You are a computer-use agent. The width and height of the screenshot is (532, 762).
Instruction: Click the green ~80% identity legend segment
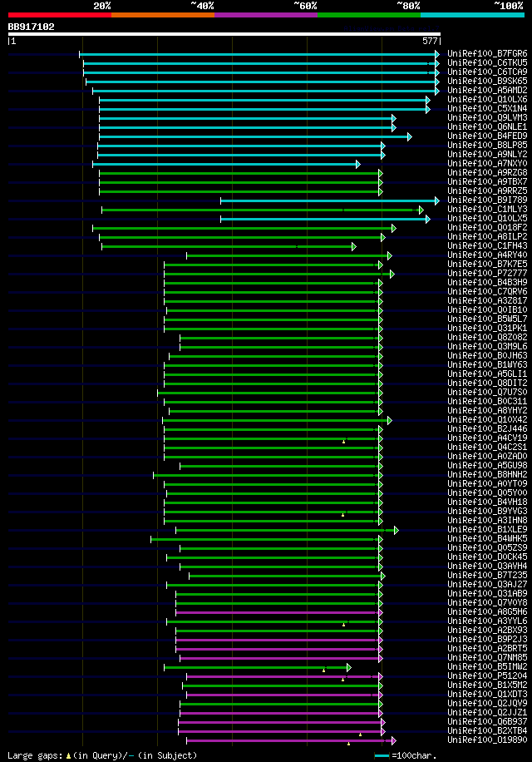(369, 15)
